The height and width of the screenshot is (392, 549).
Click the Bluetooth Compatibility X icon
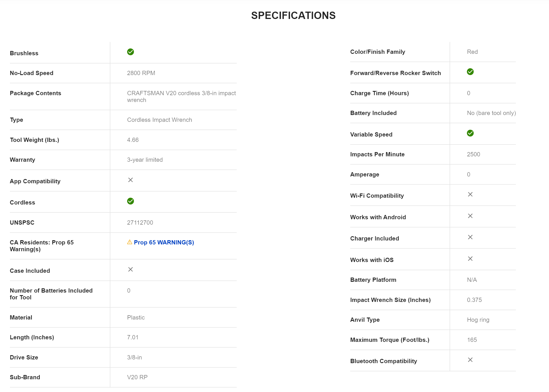[470, 360]
